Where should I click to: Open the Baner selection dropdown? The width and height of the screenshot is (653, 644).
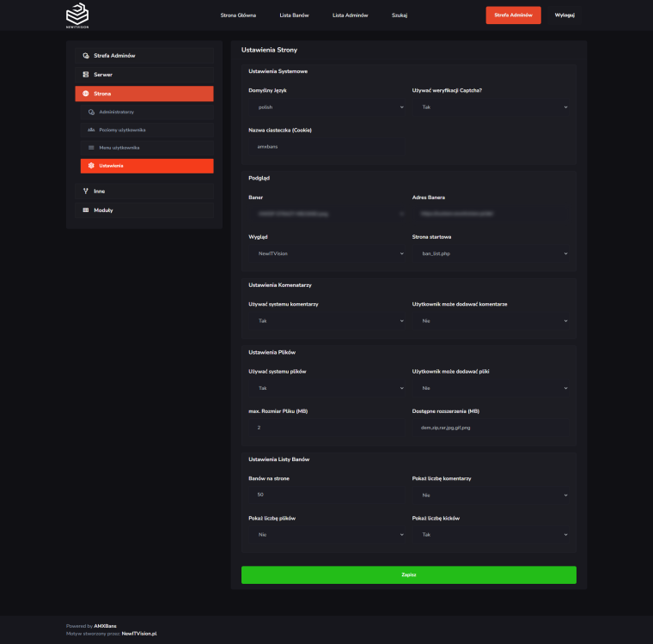click(x=326, y=214)
